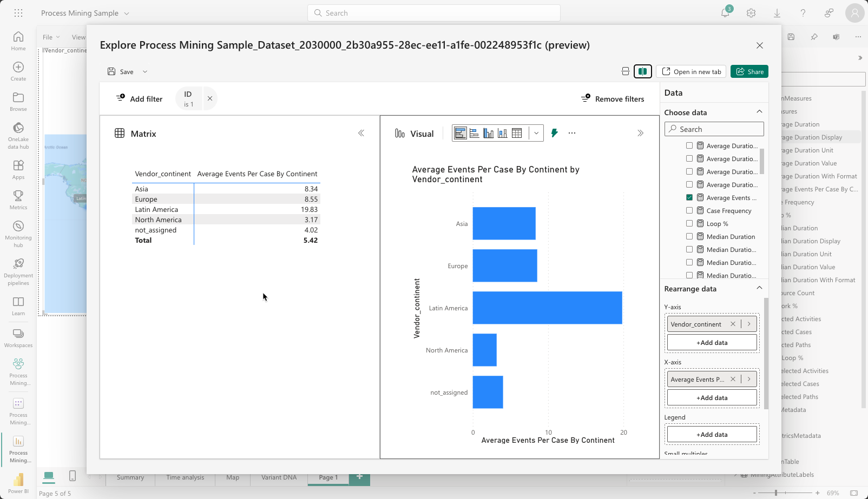The height and width of the screenshot is (499, 868).
Task: Collapse the Matrix pane
Action: click(x=361, y=133)
